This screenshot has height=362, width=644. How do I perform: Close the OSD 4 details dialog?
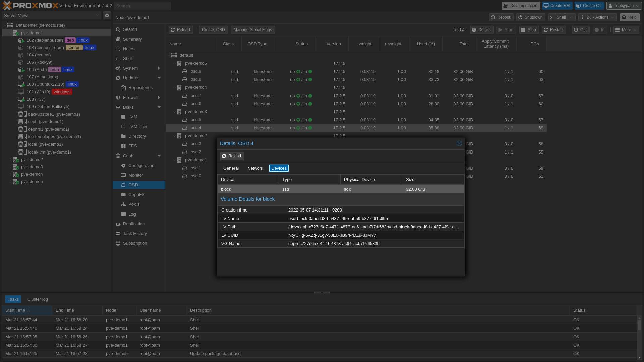459,143
